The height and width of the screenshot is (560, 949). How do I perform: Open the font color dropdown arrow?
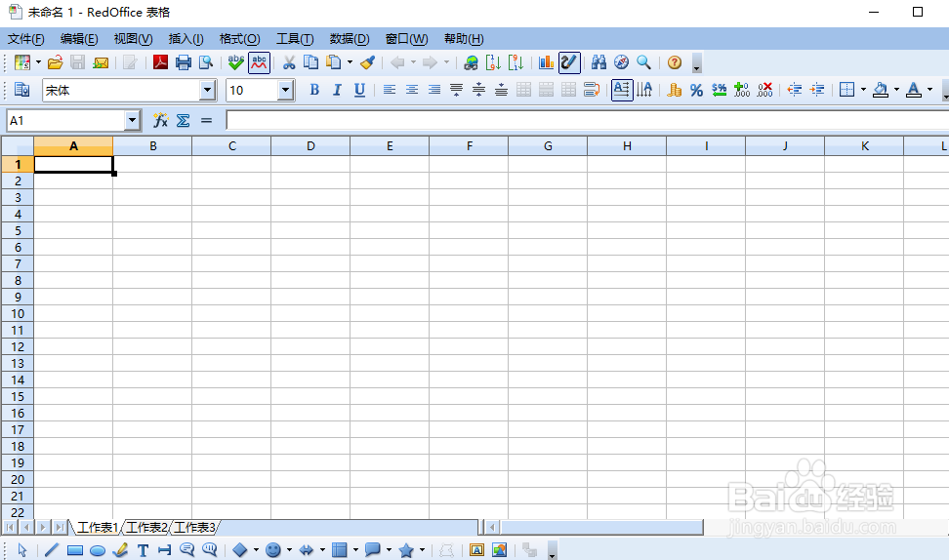(x=929, y=90)
